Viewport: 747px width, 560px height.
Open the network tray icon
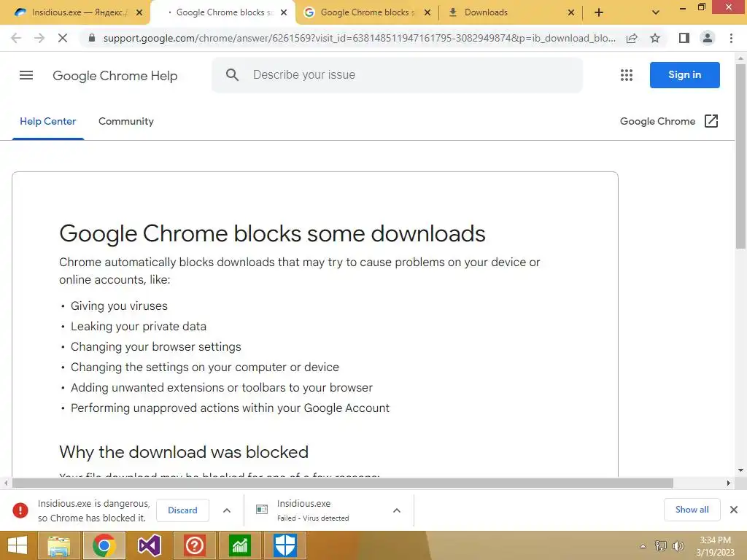point(661,546)
